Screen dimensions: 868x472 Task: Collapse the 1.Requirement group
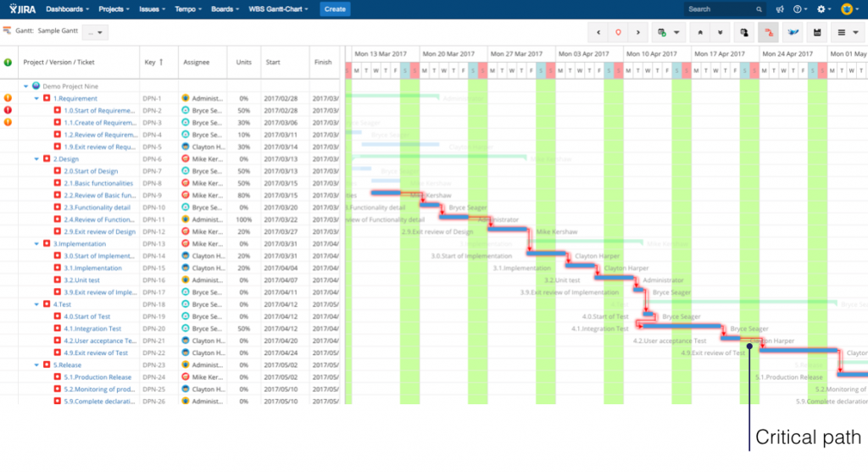click(36, 98)
